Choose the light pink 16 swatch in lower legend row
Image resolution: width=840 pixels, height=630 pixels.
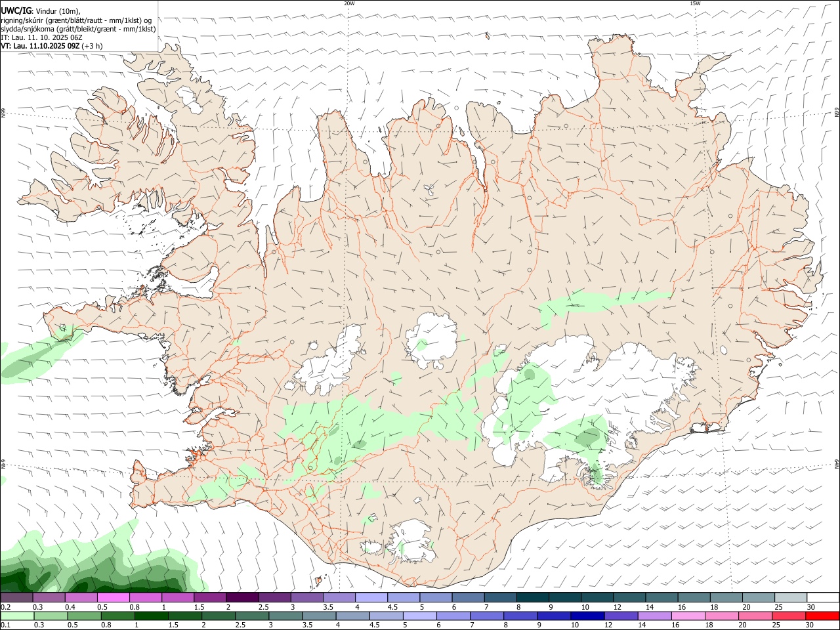coord(688,616)
